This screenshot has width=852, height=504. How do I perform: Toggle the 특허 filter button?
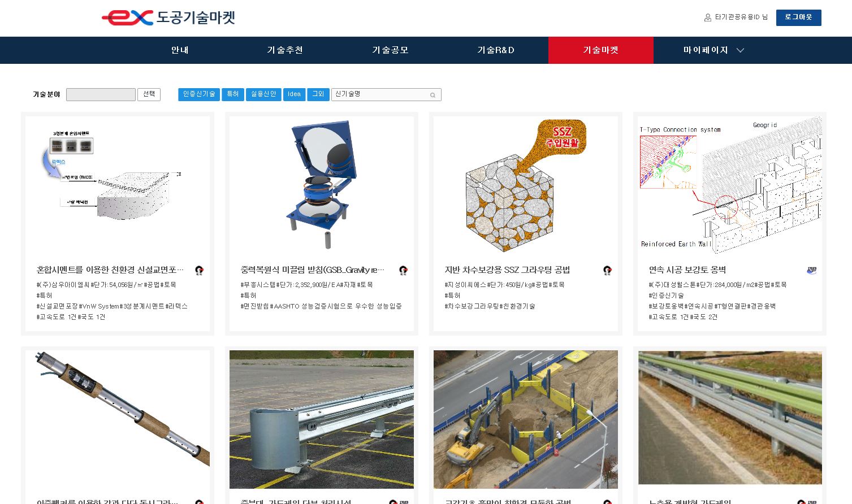233,94
